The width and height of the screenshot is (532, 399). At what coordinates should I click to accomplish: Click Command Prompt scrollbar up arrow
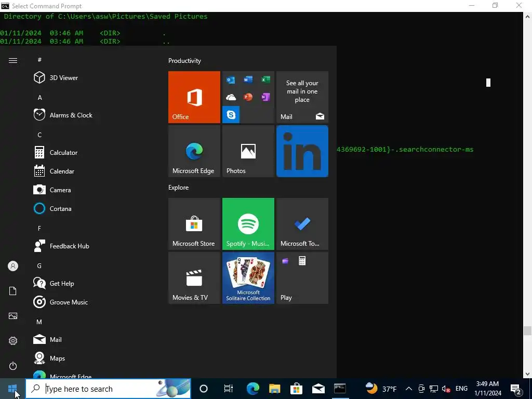click(x=527, y=16)
